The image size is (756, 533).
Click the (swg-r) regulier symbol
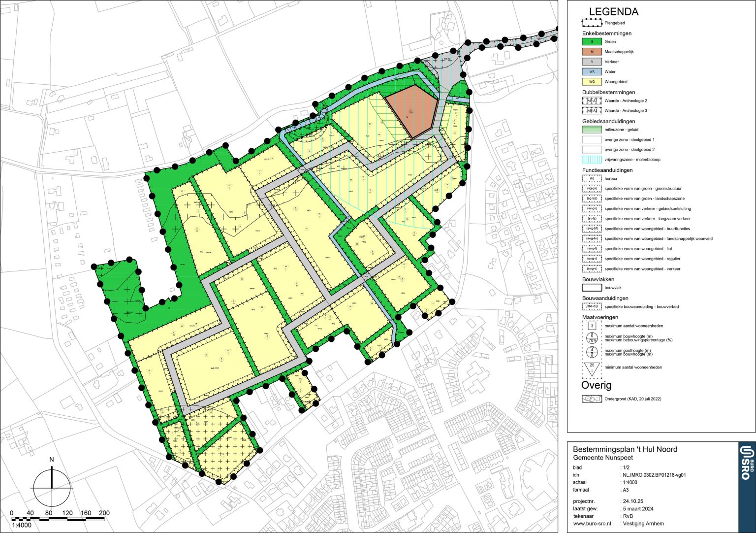coord(592,259)
